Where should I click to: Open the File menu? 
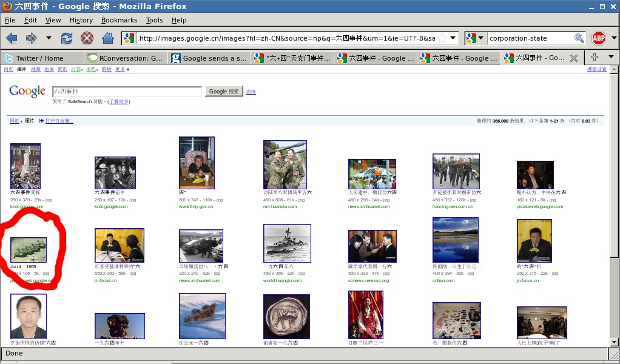(x=10, y=20)
